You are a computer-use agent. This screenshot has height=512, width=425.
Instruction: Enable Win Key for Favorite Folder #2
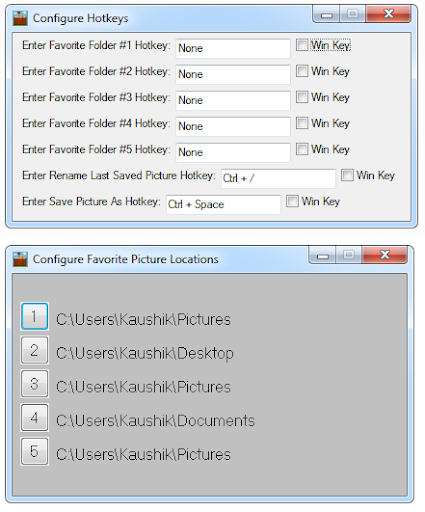(x=302, y=71)
